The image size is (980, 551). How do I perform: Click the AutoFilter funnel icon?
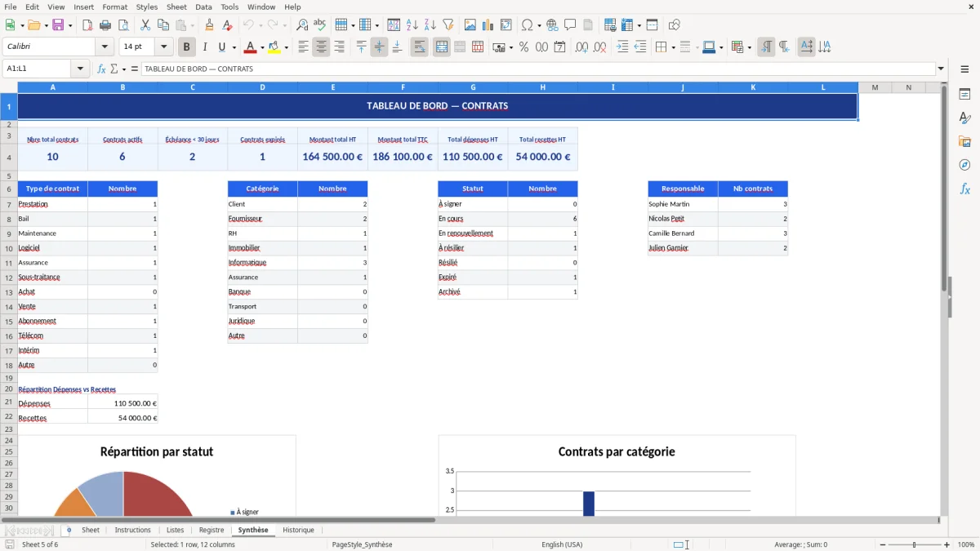coord(448,25)
